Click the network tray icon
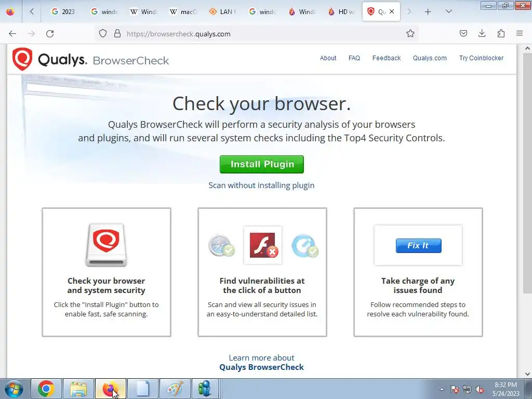This screenshot has width=532, height=399. click(x=467, y=389)
